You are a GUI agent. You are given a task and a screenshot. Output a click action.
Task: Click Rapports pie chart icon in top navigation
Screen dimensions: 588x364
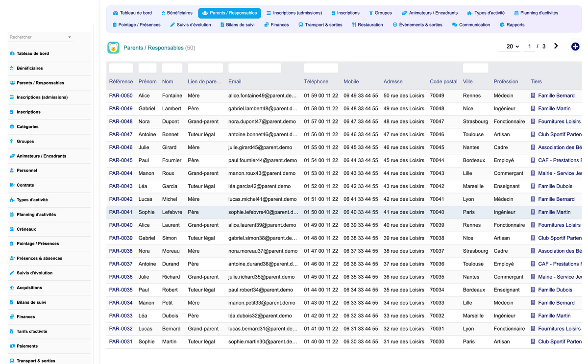tap(502, 24)
